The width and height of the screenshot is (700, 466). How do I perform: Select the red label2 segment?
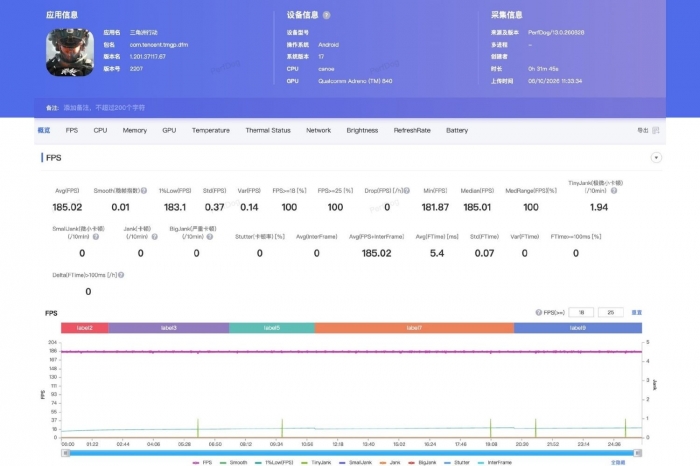[84, 328]
